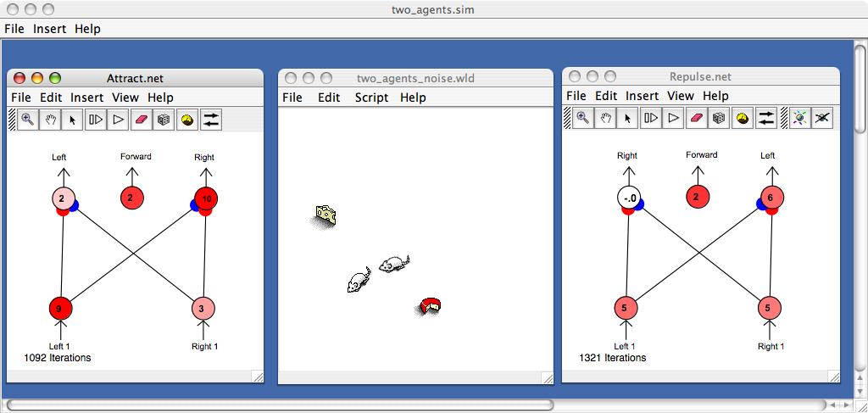Expand the Edit menu in Repulse.net
Screen dimensions: 868x413
tap(605, 96)
